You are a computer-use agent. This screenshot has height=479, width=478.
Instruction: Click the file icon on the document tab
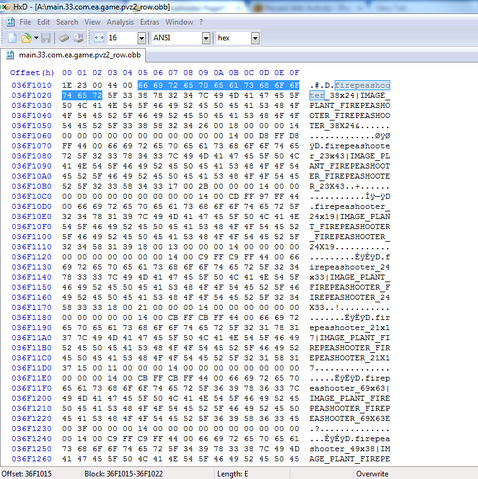click(10, 55)
